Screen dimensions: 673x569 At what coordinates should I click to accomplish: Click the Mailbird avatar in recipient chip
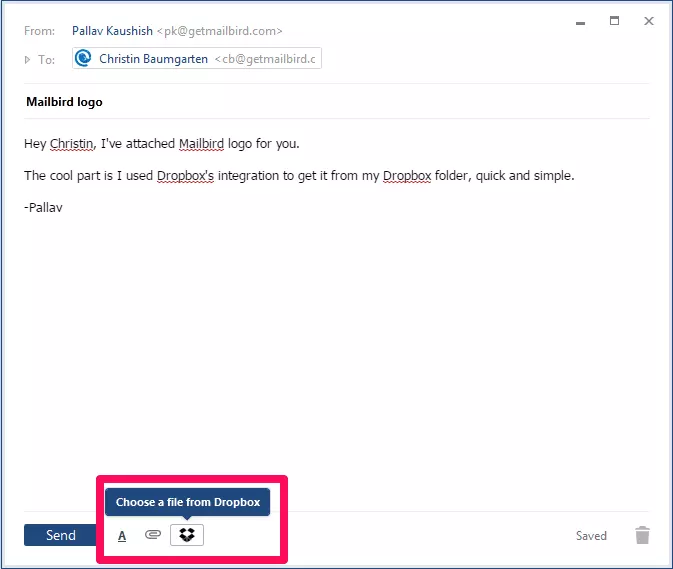point(83,58)
